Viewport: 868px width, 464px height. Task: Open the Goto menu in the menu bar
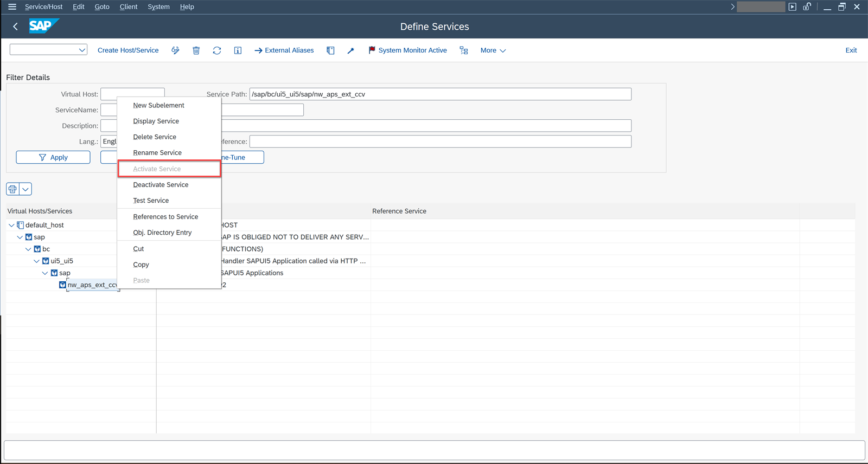tap(102, 7)
